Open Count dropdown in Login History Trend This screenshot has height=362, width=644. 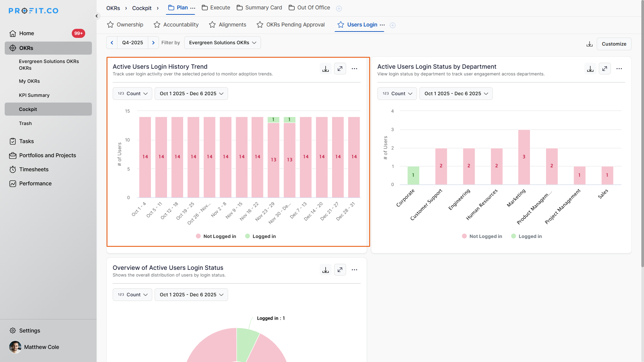132,94
